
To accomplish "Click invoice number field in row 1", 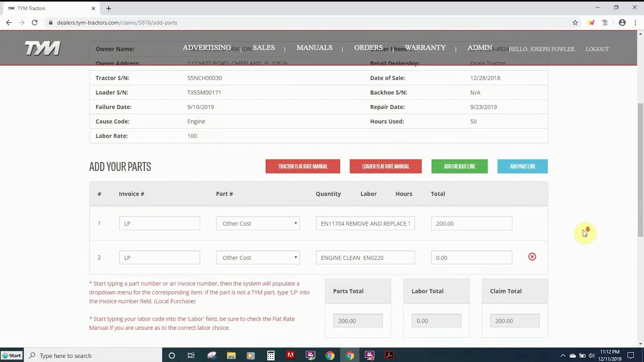I will 159,223.
